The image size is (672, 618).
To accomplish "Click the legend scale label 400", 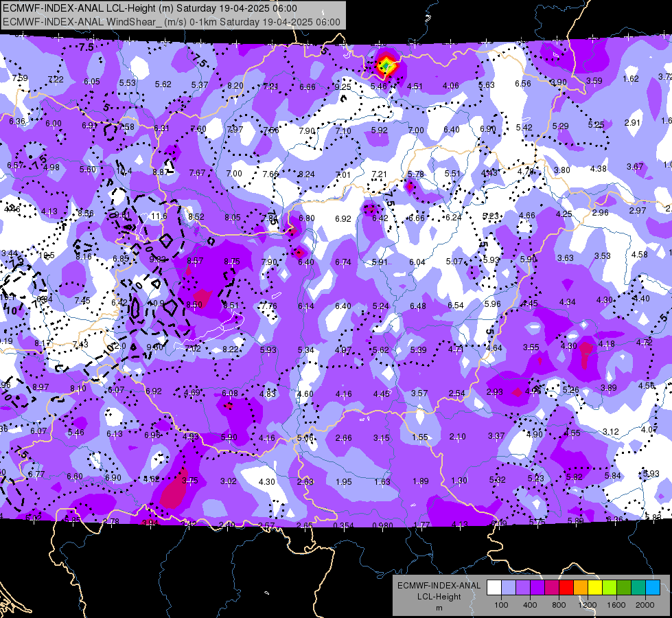I will tap(530, 605).
